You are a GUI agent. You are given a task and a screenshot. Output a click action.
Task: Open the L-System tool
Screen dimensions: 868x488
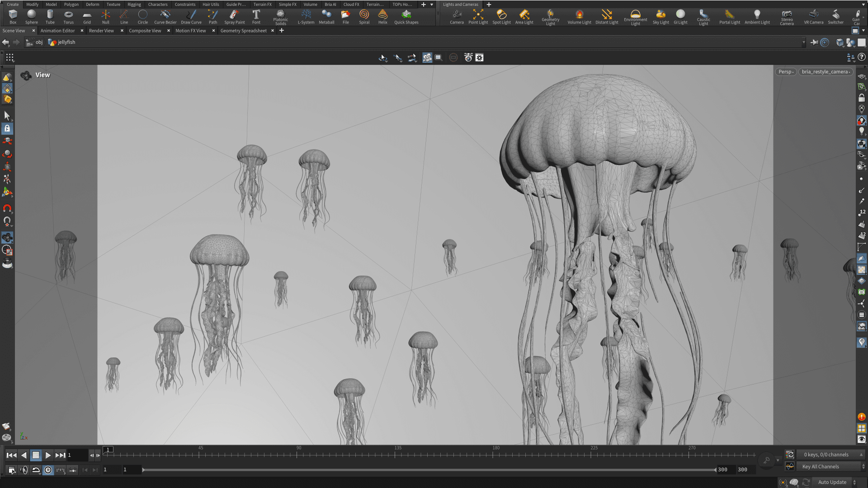pos(306,17)
